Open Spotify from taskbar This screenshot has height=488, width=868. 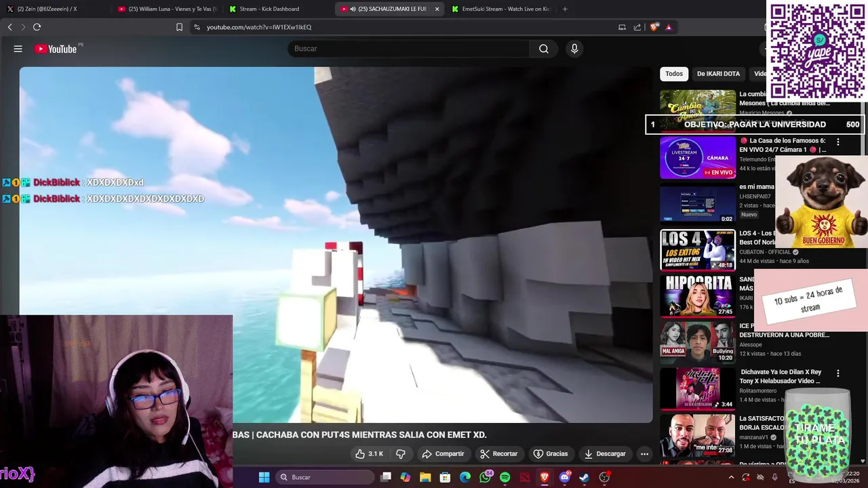pyautogui.click(x=505, y=477)
